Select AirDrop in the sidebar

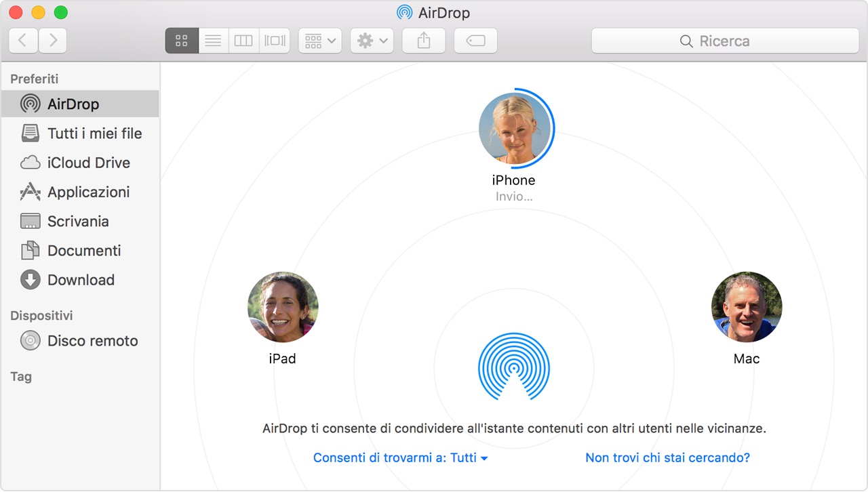[x=80, y=104]
